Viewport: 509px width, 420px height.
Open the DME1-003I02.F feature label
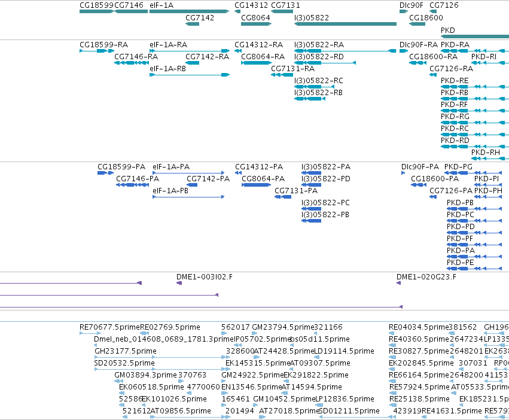point(204,277)
